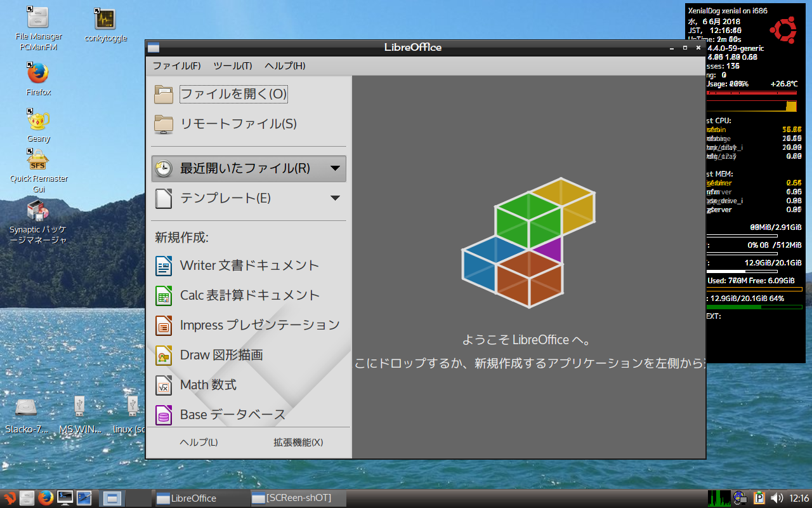Click the ヘルプ(L) button at the bottom
812x508 pixels.
pyautogui.click(x=199, y=443)
